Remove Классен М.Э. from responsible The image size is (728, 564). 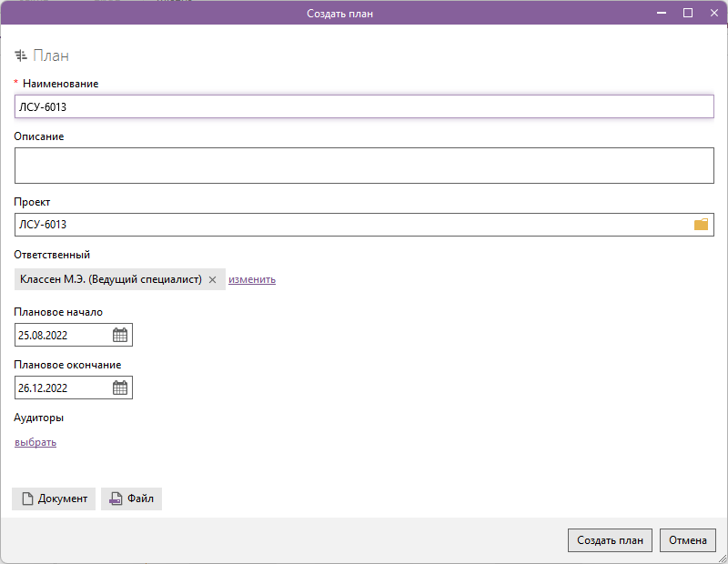click(212, 280)
